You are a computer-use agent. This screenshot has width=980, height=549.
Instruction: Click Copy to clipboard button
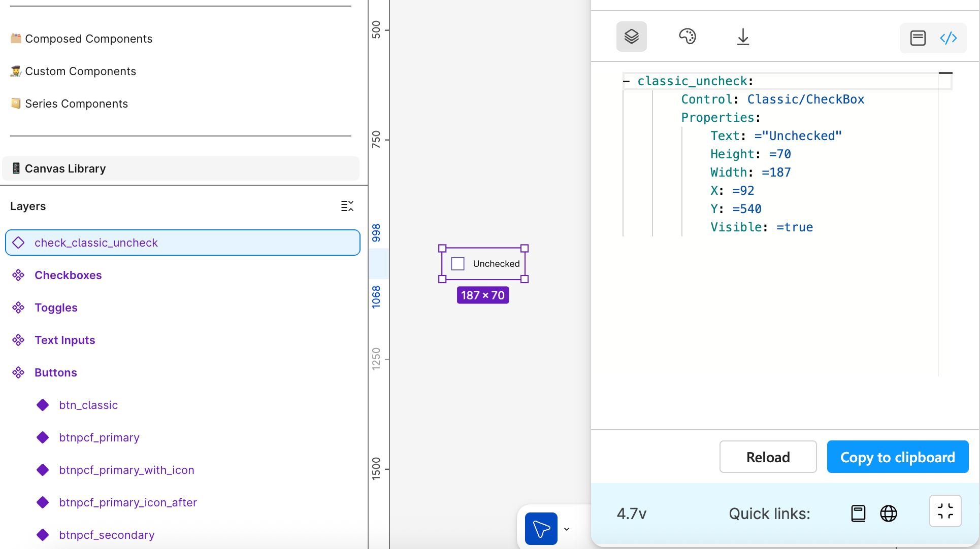897,457
